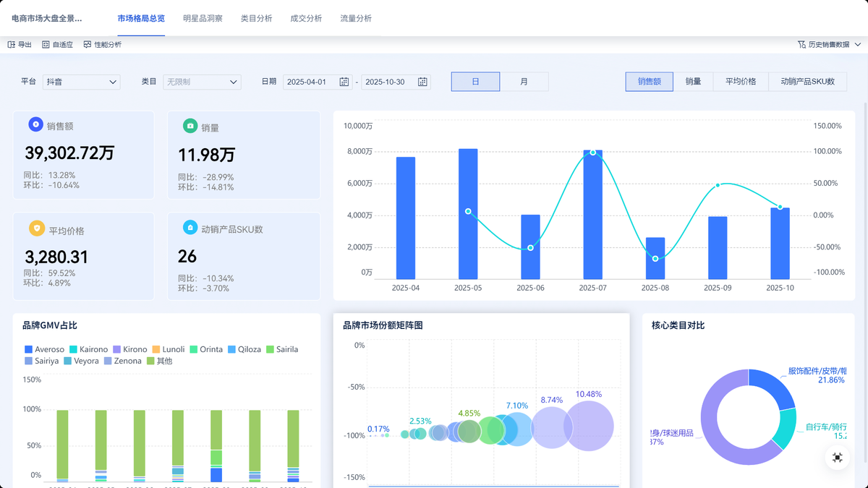Image resolution: width=868 pixels, height=488 pixels.
Task: Toggle the 其他 legend item
Action: point(160,361)
